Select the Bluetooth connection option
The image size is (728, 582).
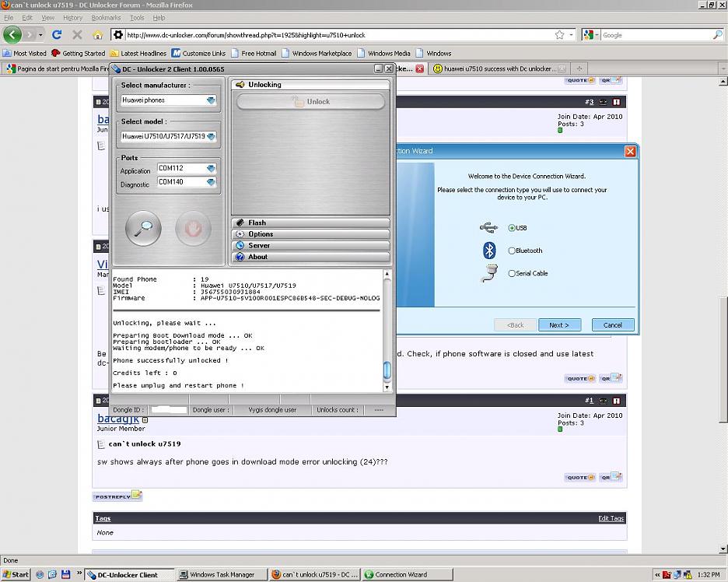point(512,251)
